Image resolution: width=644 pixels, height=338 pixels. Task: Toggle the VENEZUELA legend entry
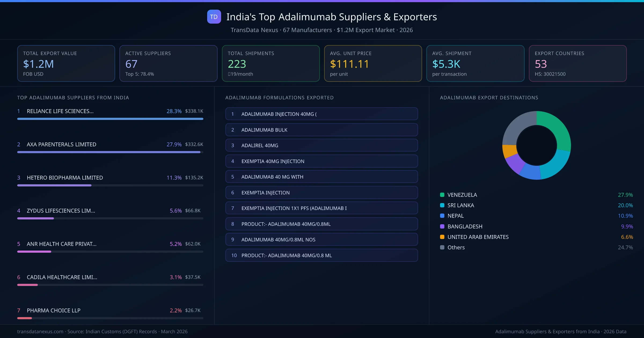click(462, 195)
